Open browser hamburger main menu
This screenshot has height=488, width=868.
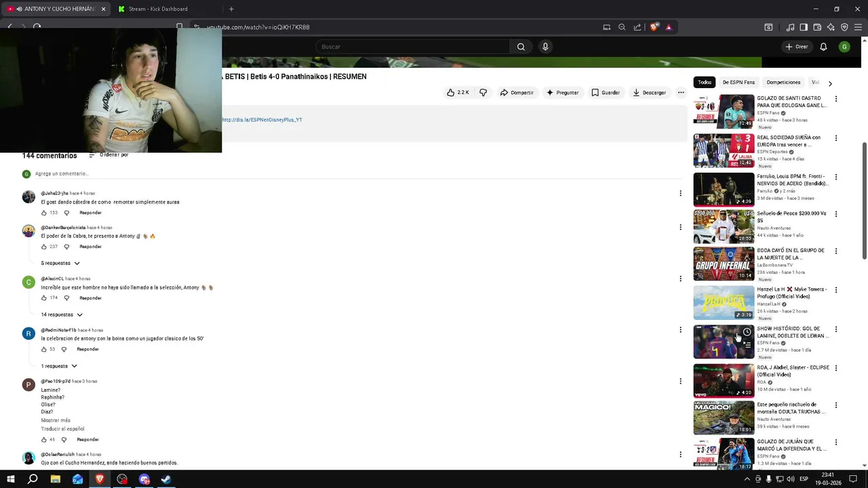coord(858,27)
